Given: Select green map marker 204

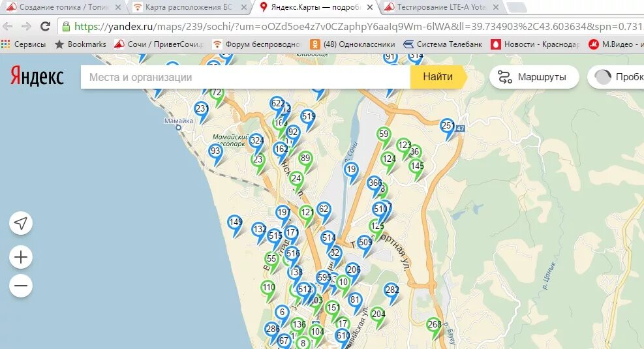Looking at the screenshot, I should (x=378, y=315).
